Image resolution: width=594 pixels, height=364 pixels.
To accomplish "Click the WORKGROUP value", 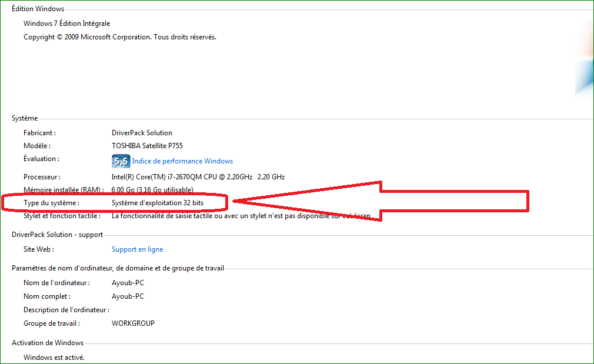I will tap(133, 323).
